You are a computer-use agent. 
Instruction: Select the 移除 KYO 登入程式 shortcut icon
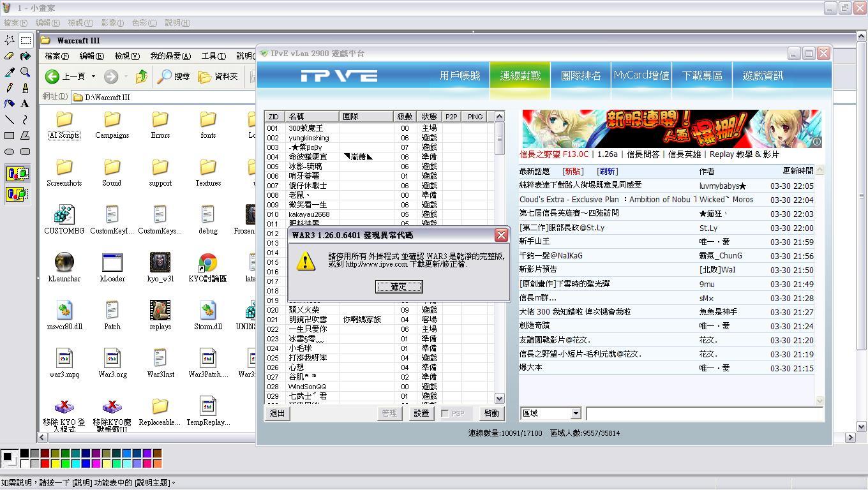coord(64,406)
